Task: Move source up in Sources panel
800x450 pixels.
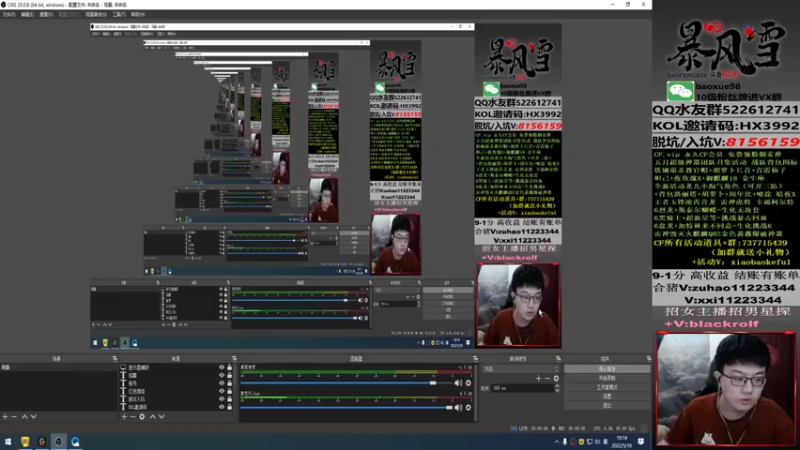Action: tap(152, 417)
